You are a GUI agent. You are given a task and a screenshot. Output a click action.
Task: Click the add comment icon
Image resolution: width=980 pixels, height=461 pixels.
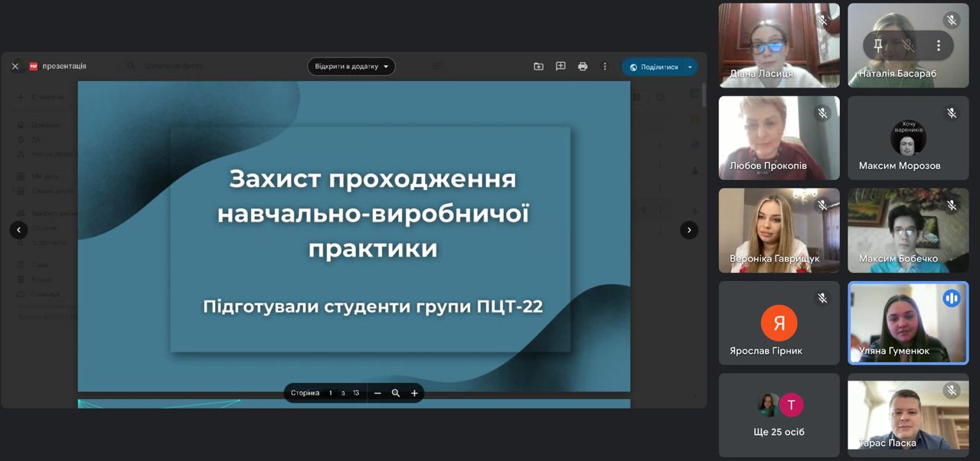pyautogui.click(x=560, y=67)
